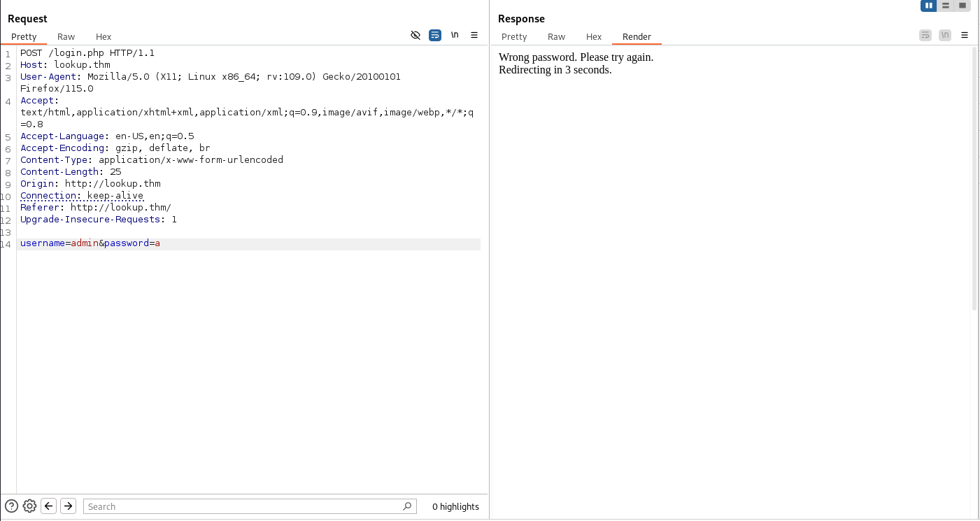Select the Response Pretty tab
The height and width of the screenshot is (521, 980).
click(514, 37)
